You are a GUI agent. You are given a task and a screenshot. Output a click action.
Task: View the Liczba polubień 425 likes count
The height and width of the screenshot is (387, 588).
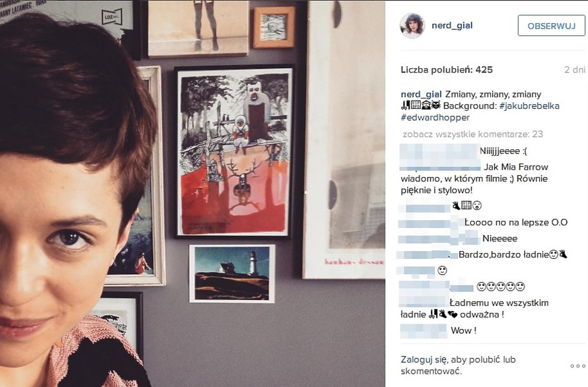[446, 70]
